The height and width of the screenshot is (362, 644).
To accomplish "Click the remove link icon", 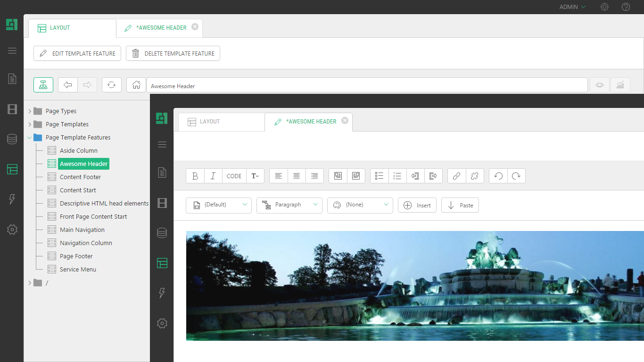I will click(475, 176).
